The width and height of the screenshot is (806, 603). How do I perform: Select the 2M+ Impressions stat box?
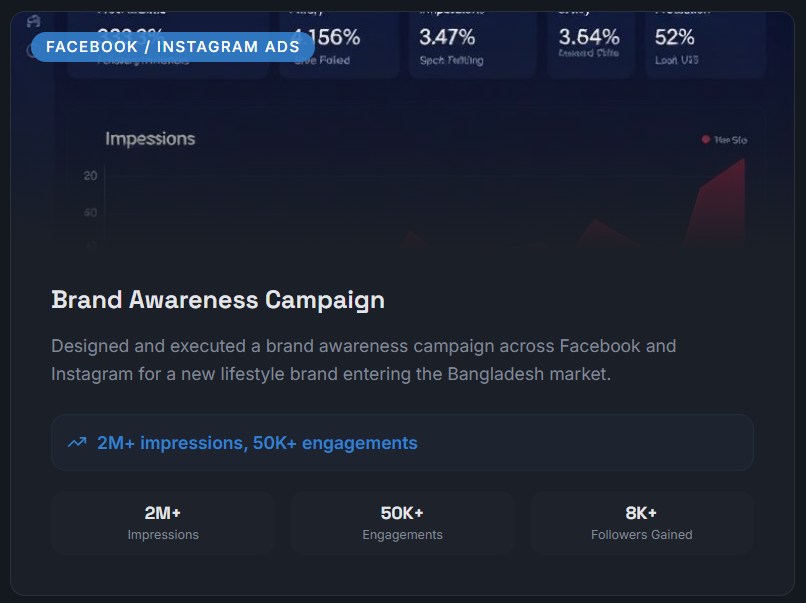[x=163, y=523]
